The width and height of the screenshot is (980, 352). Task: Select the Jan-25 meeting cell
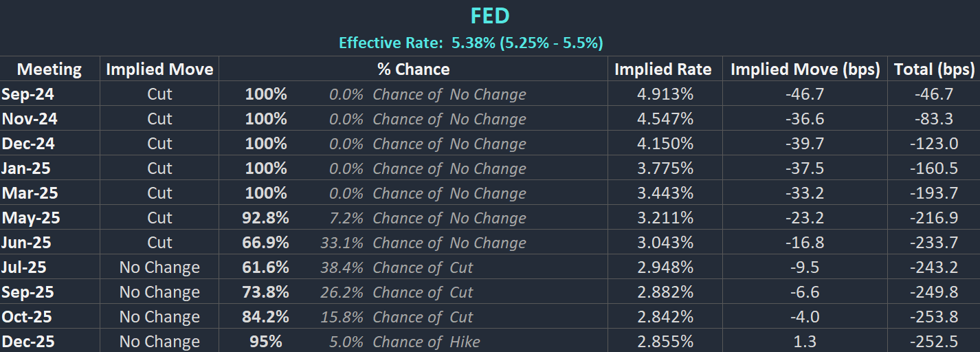26,168
